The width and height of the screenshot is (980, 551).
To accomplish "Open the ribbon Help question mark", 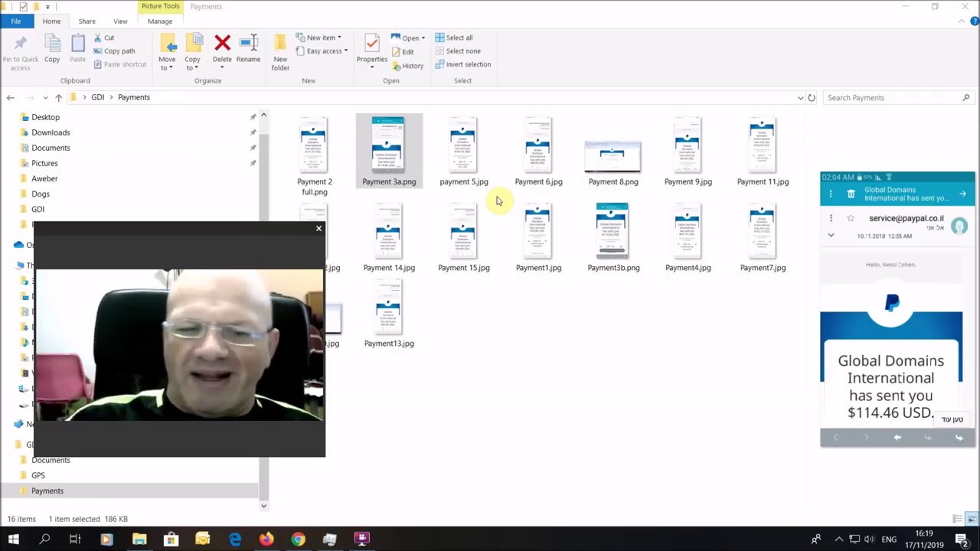I will tap(975, 21).
